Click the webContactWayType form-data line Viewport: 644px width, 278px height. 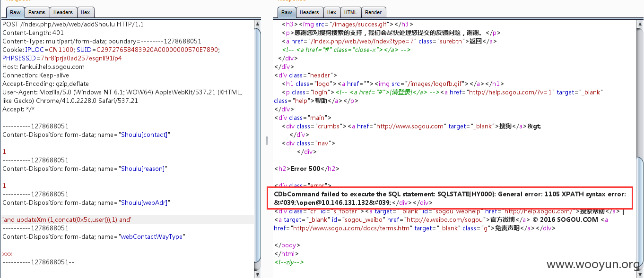pyautogui.click(x=94, y=236)
